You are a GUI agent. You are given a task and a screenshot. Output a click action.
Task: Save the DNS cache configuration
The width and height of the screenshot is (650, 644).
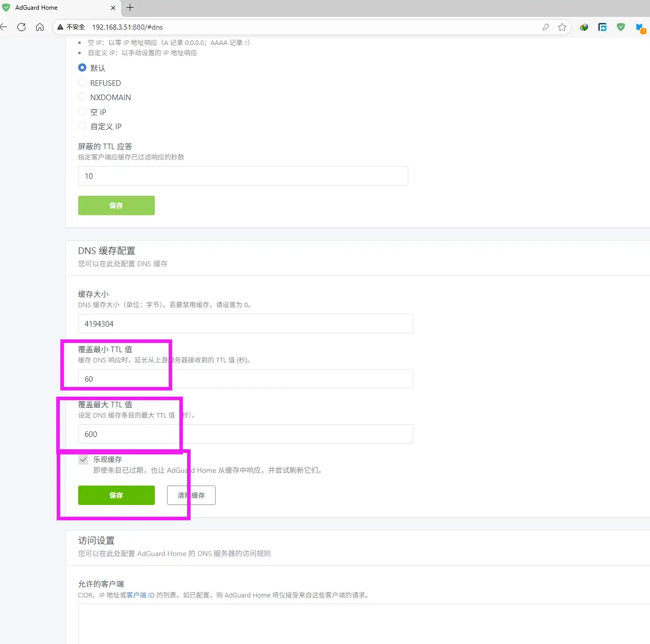pos(116,495)
